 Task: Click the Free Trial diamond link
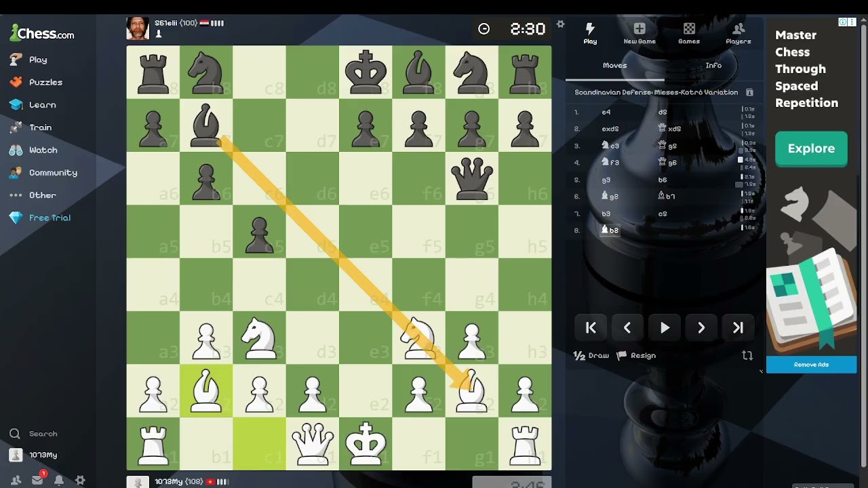coord(41,218)
